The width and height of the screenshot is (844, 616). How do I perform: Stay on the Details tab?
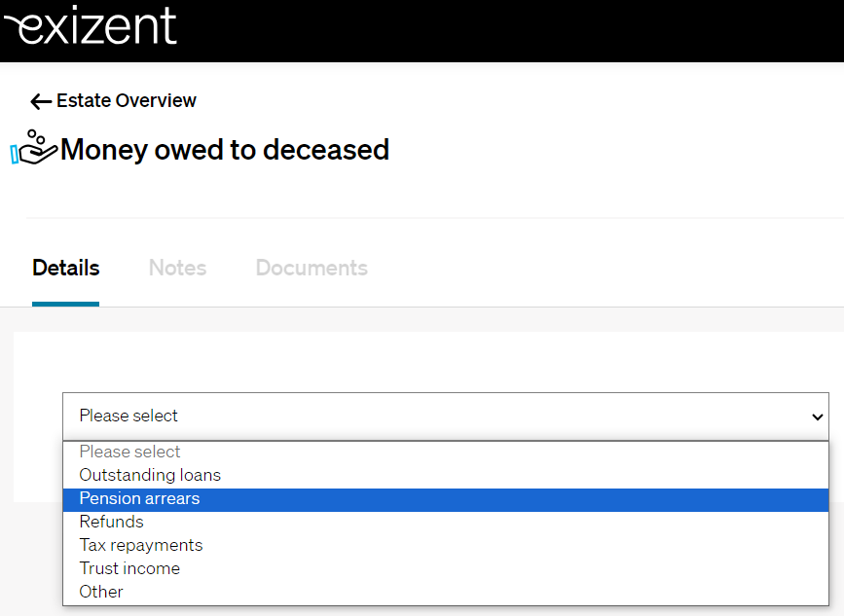pos(65,268)
